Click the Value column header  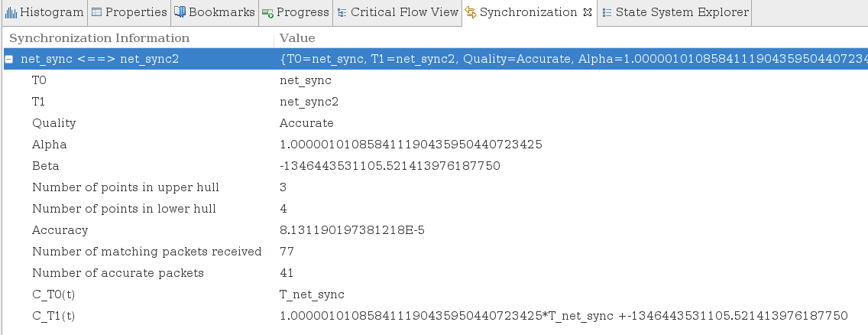[297, 38]
